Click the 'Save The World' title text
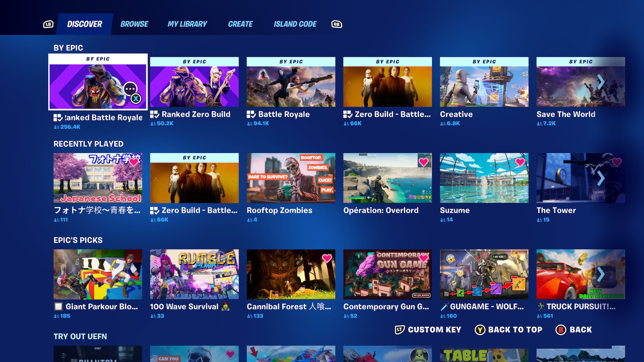 point(566,114)
